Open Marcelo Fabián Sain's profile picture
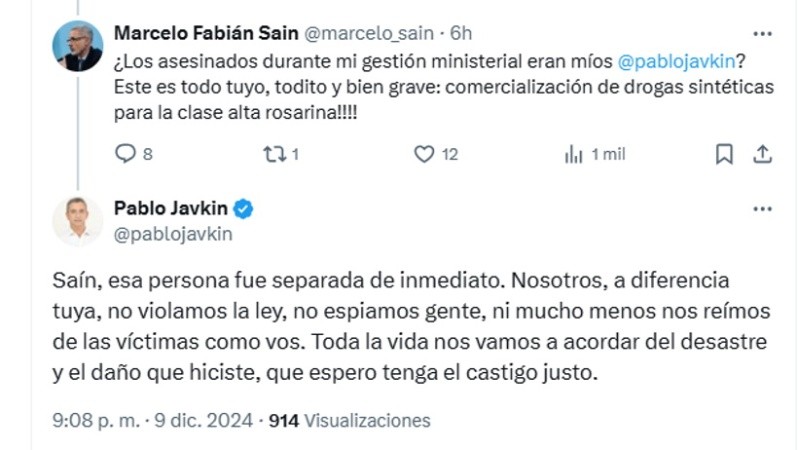Screen dimensions: 798x450 pos(77,45)
